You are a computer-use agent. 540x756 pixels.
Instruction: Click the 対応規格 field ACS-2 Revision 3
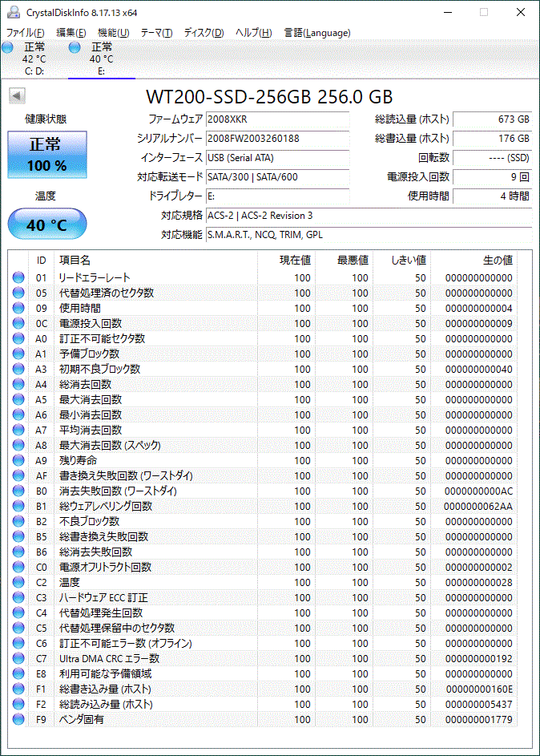(369, 216)
